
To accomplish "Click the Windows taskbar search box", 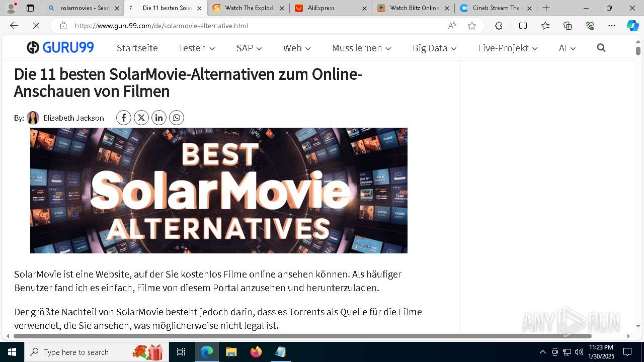I will coord(96,352).
